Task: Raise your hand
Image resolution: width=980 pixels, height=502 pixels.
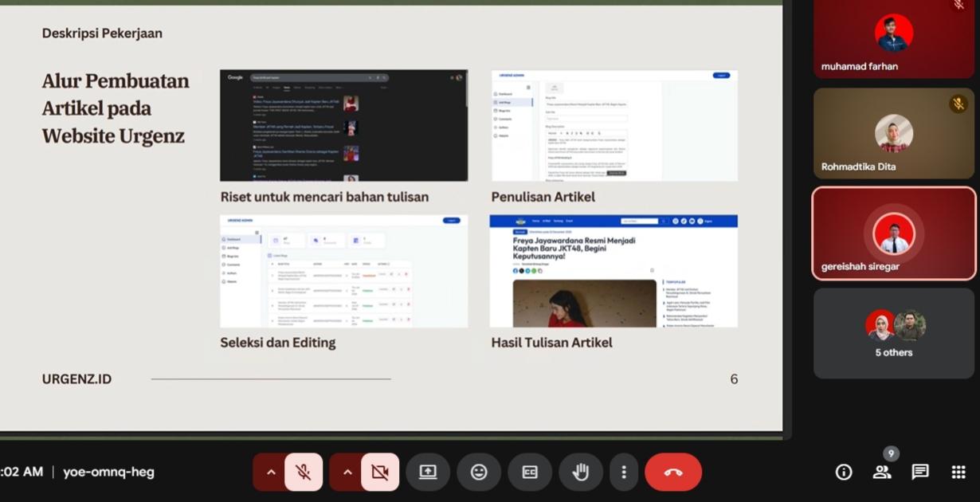Action: [581, 472]
